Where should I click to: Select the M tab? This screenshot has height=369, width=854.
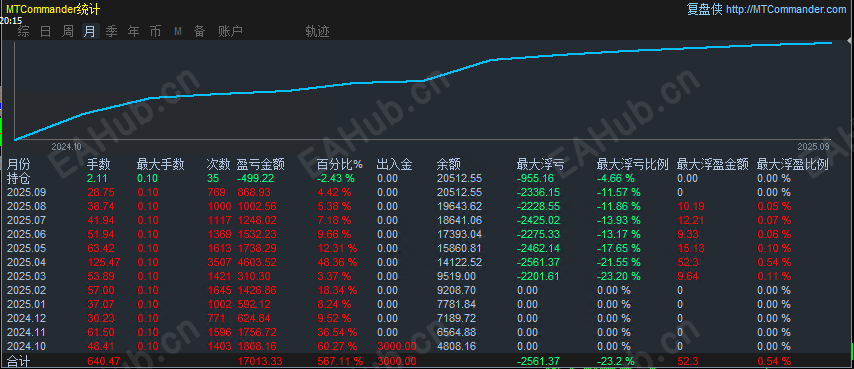[x=178, y=32]
